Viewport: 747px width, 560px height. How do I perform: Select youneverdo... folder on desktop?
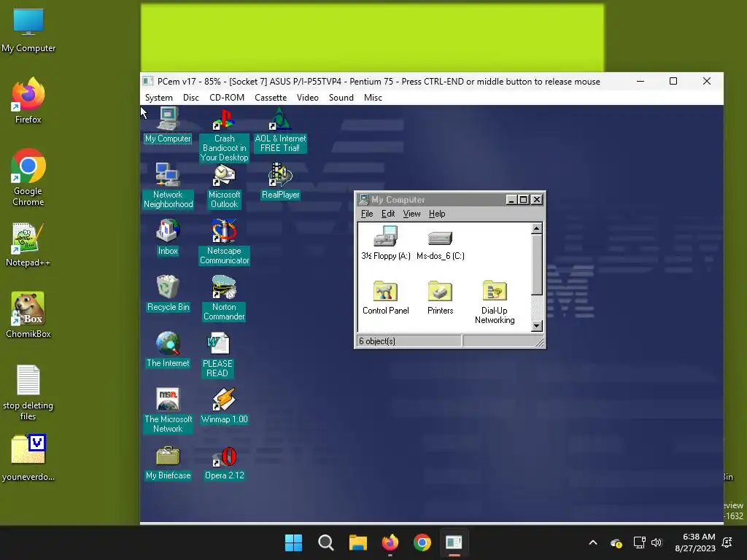coord(28,457)
